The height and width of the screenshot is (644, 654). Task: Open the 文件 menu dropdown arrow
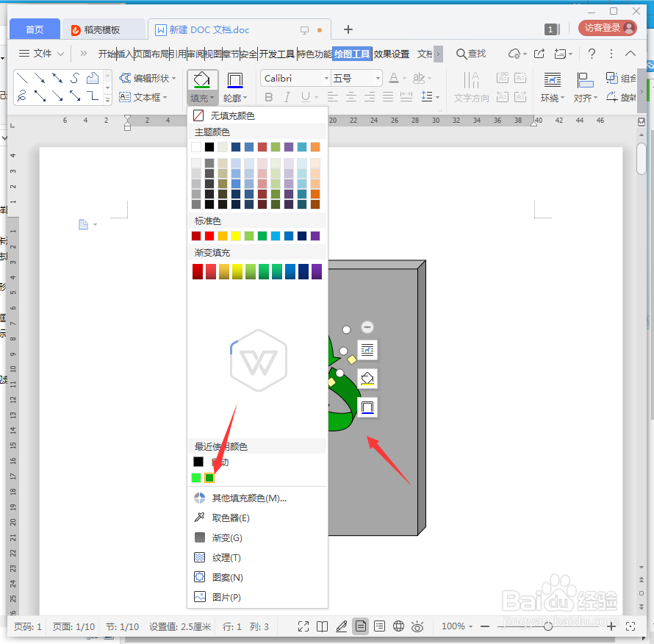click(60, 54)
